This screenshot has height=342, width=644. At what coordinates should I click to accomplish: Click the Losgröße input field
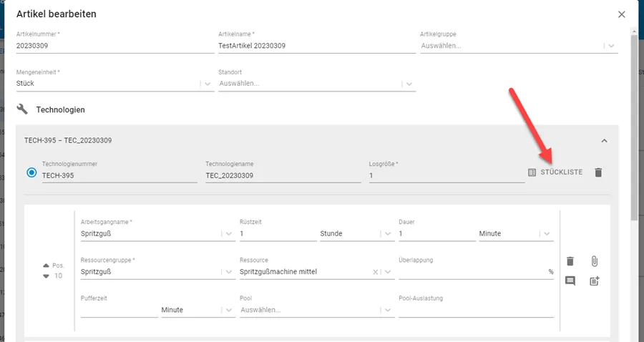[447, 176]
